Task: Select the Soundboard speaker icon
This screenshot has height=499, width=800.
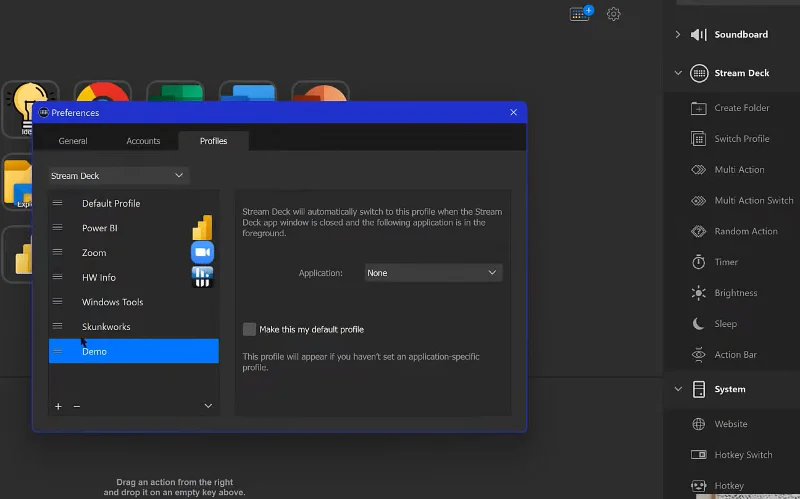Action: coord(698,35)
